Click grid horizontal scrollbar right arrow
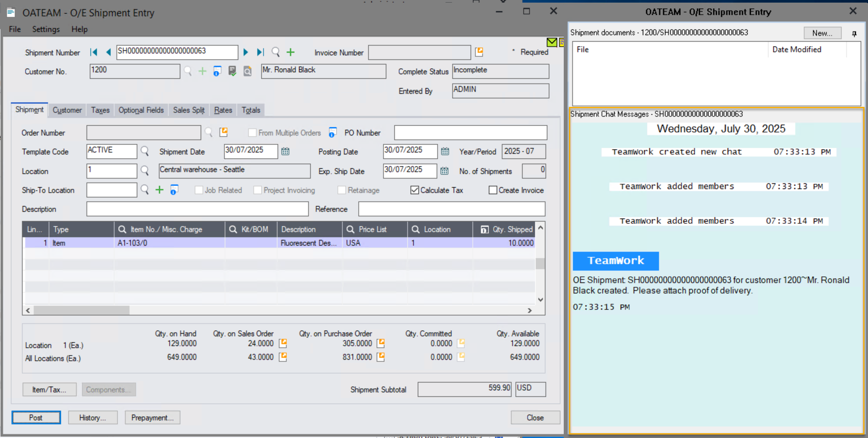Screen dimensions: 868x438 click(529, 310)
